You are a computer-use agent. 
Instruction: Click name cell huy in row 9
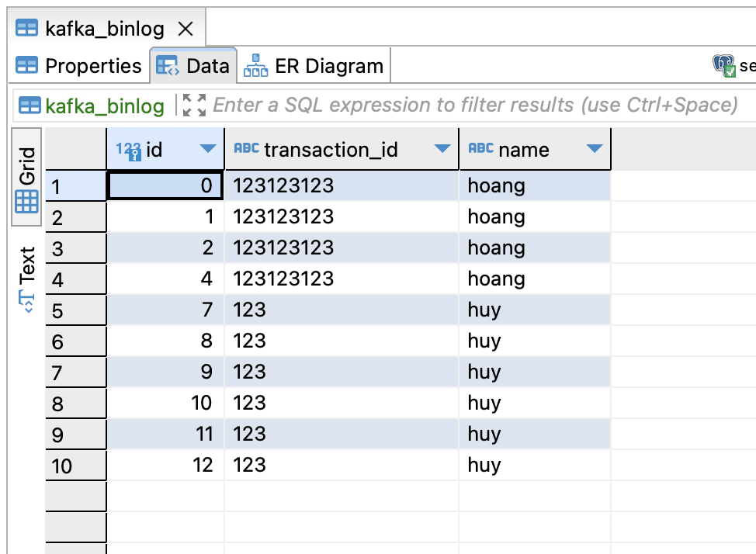point(536,434)
